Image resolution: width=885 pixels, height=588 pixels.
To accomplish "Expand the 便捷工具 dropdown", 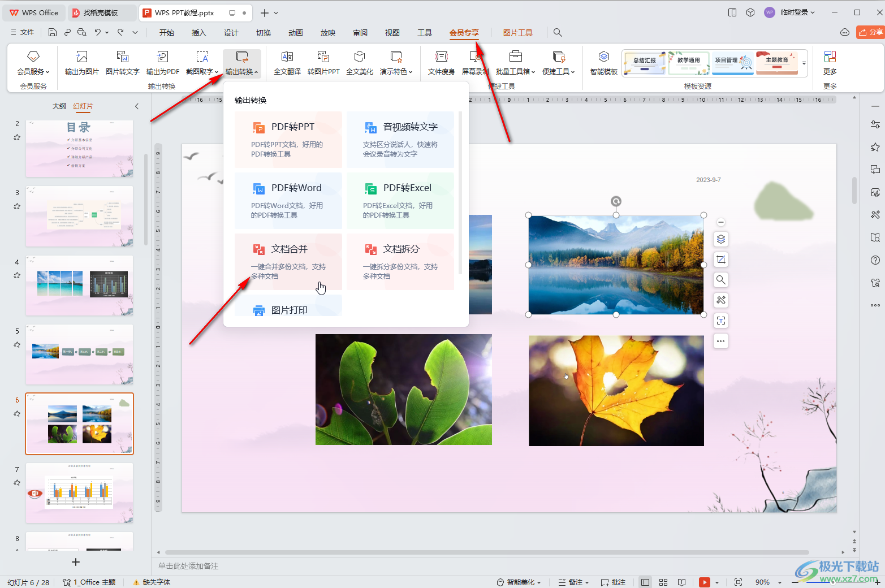I will tap(559, 72).
